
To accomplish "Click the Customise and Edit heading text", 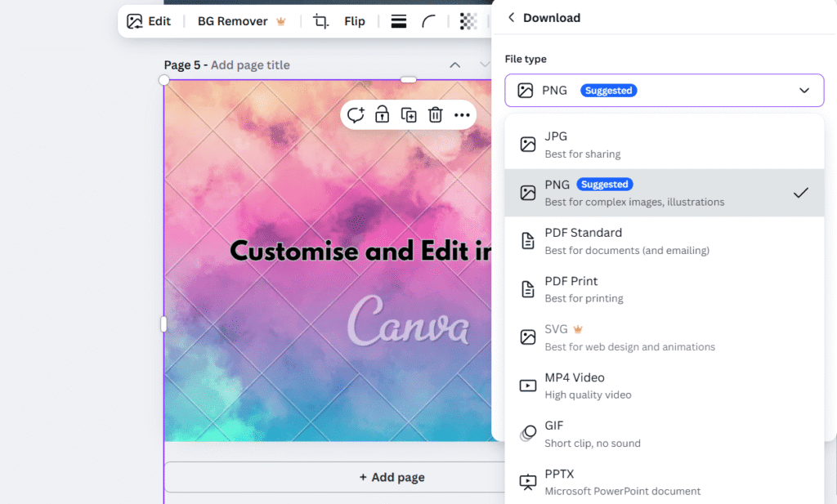I will coord(360,251).
